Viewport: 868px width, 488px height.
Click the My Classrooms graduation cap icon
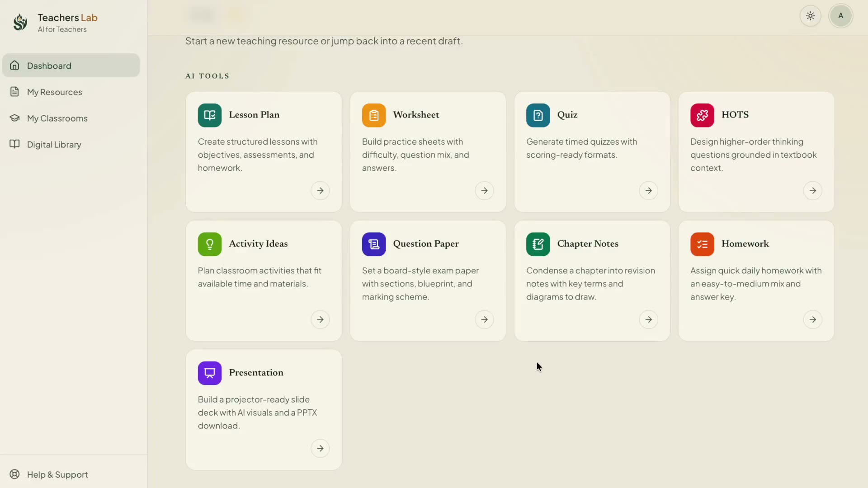click(x=14, y=118)
